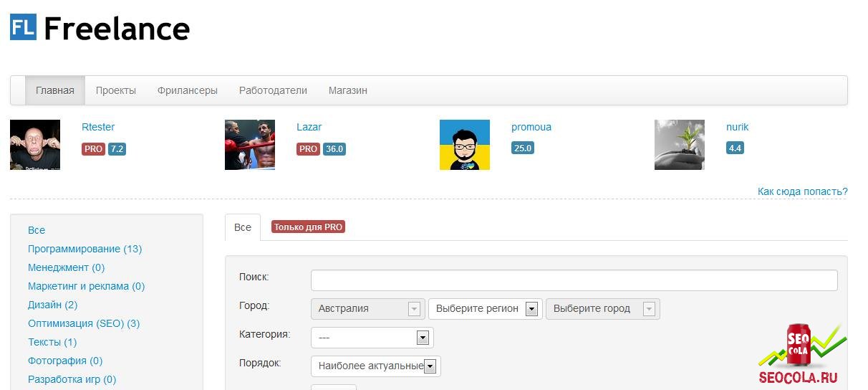Switch to Только для PRO tab
Image resolution: width=868 pixels, height=390 pixels.
308,227
